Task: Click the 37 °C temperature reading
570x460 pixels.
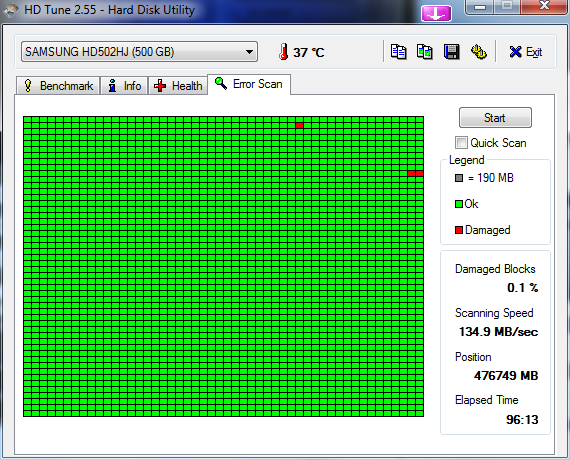Action: tap(309, 52)
